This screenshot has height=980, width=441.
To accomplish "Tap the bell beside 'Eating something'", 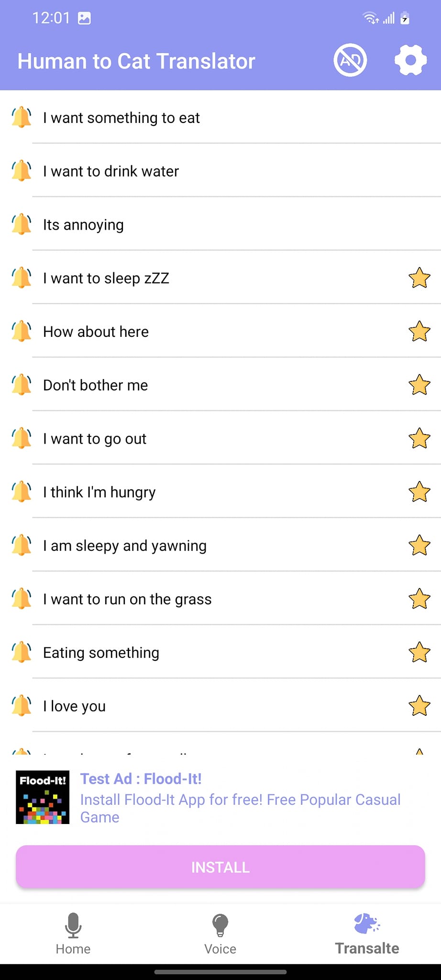I will tap(22, 652).
